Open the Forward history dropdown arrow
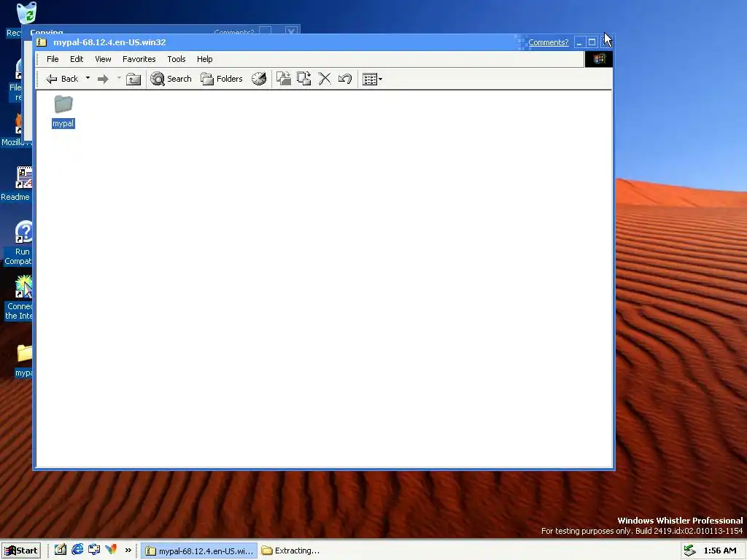Image resolution: width=747 pixels, height=560 pixels. [119, 78]
